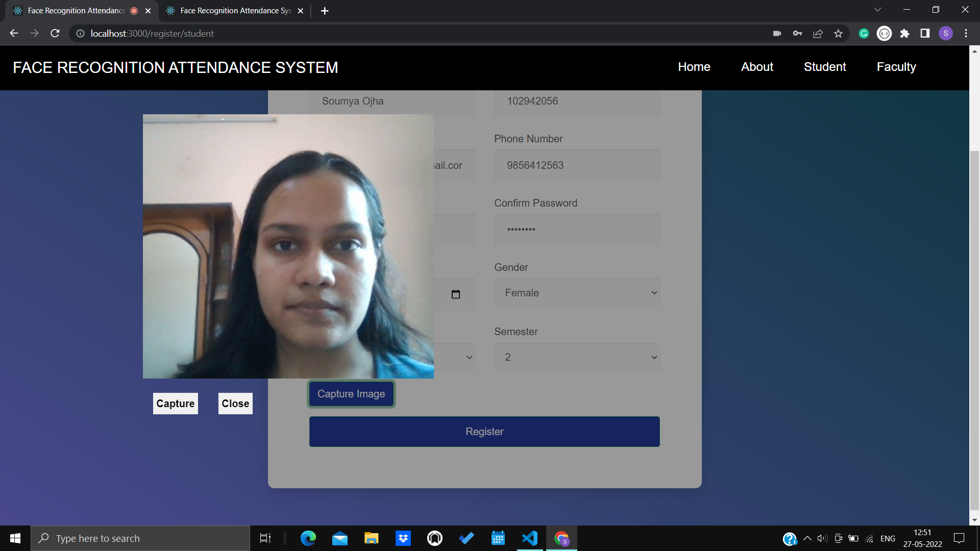
Task: Open the Grammarly extension icon
Action: click(x=864, y=34)
